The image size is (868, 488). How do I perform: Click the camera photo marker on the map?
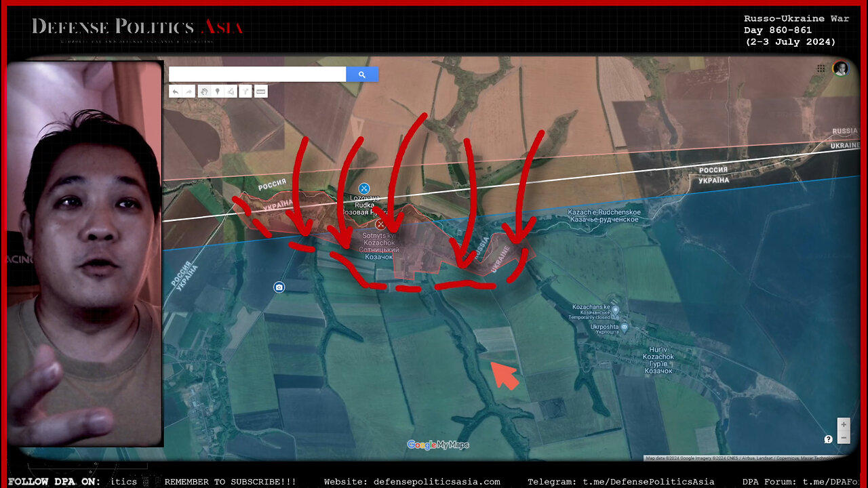(x=279, y=287)
